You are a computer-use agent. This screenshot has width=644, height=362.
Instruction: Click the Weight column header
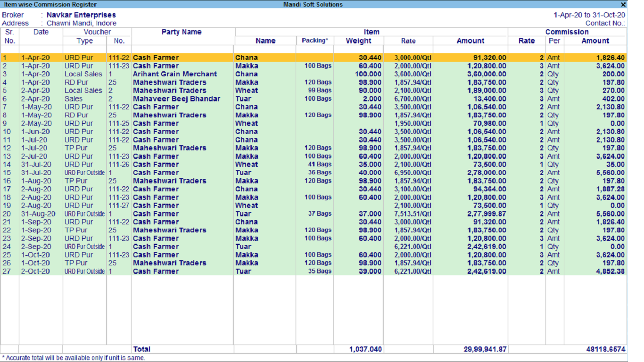pyautogui.click(x=358, y=41)
